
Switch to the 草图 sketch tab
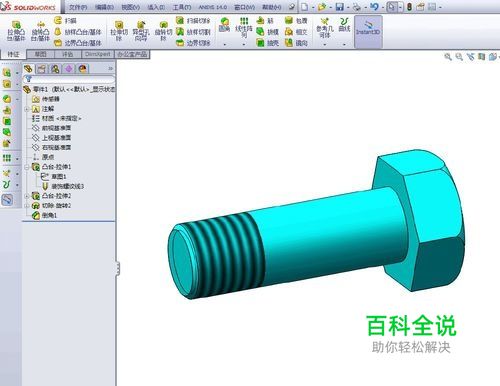(x=40, y=54)
